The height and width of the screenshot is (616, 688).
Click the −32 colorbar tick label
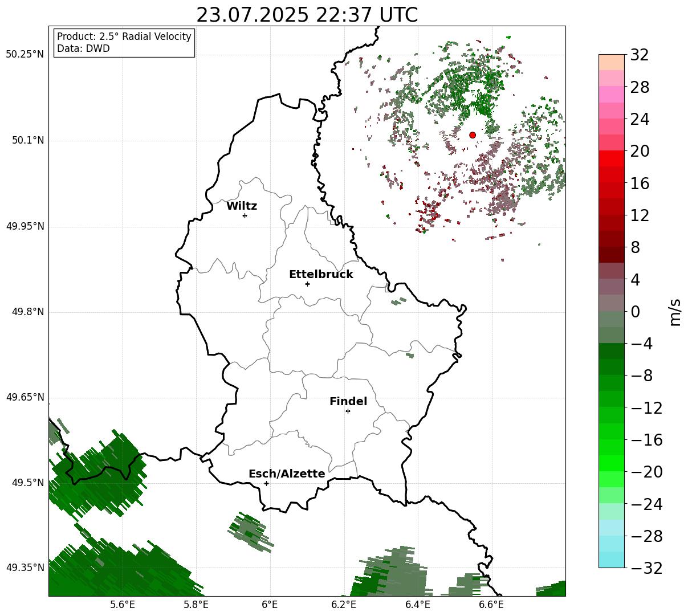(646, 568)
